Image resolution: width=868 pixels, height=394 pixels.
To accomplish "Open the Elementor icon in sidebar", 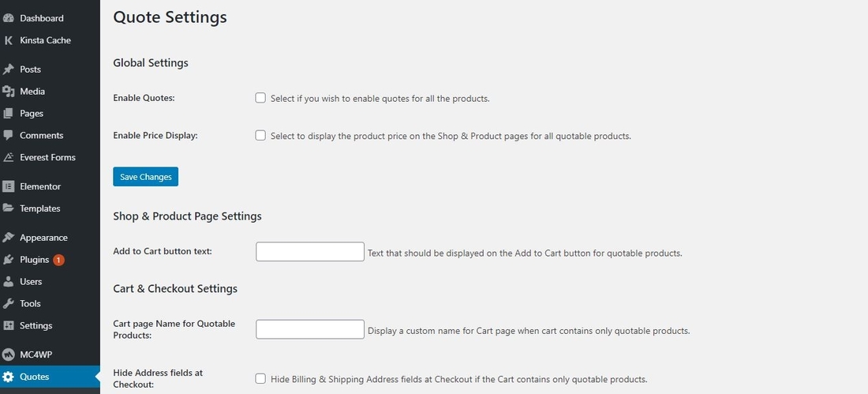I will click(8, 187).
